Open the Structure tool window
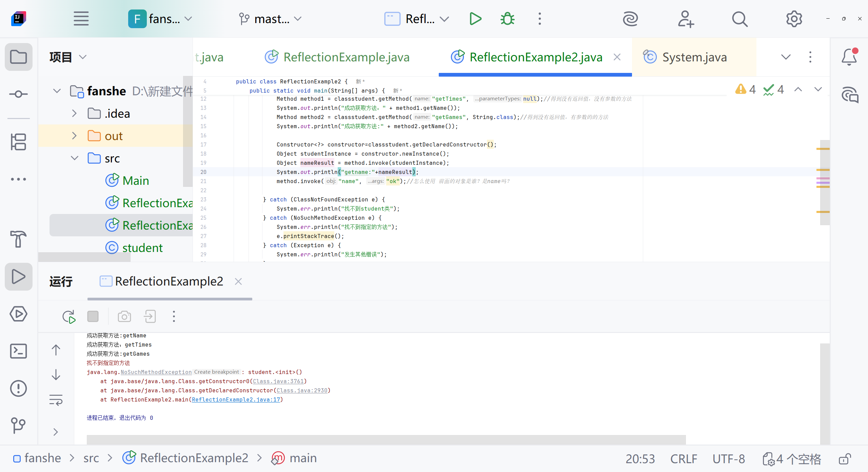This screenshot has height=472, width=868. [18, 142]
